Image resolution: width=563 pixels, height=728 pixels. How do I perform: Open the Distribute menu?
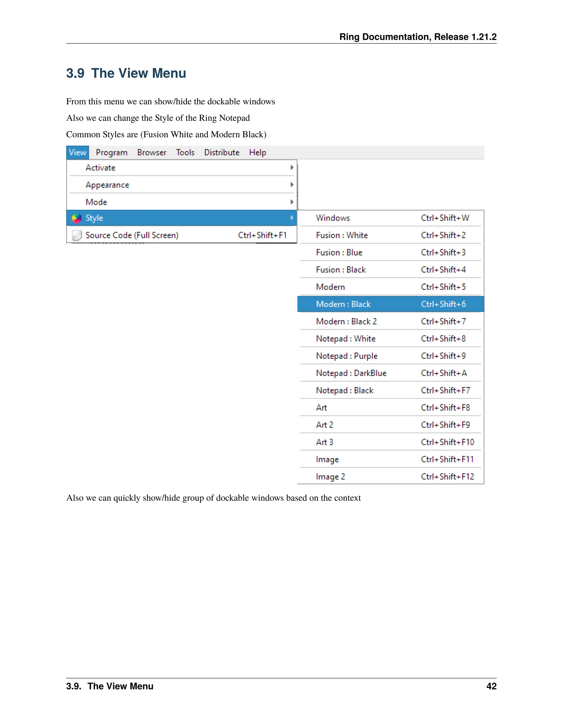point(222,153)
